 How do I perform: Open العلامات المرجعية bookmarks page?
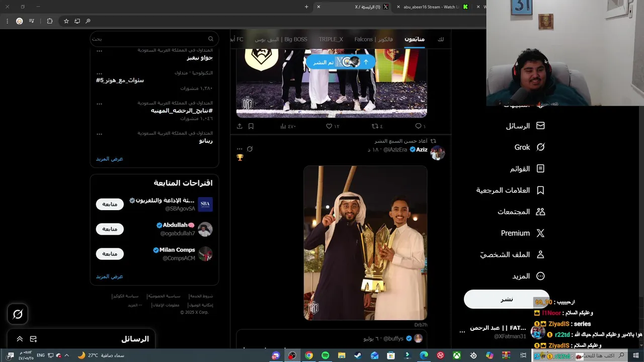[511, 191]
